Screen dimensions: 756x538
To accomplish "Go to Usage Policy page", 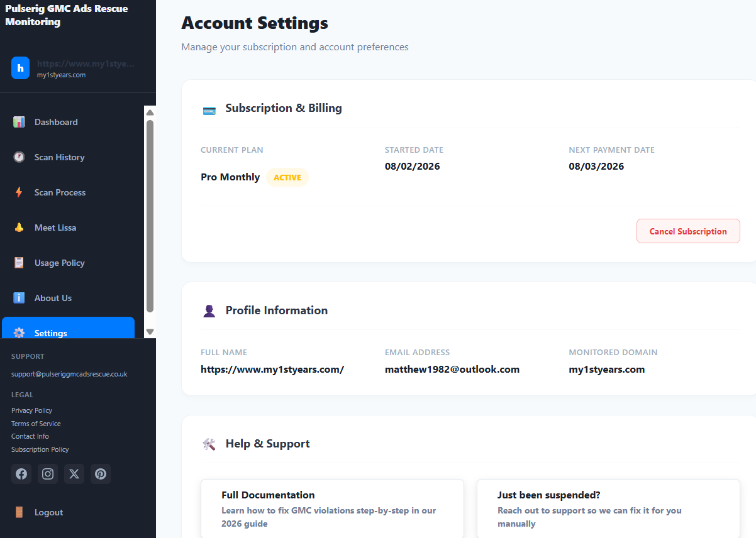I will (59, 263).
